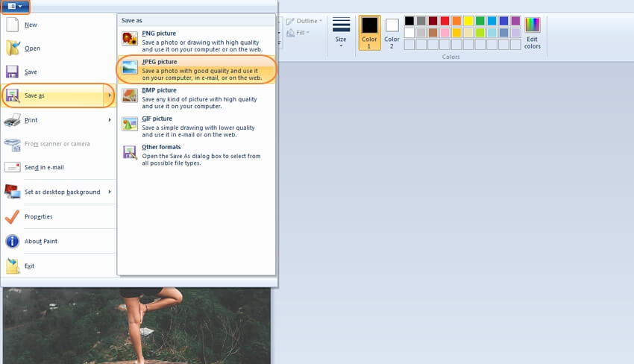Image resolution: width=634 pixels, height=364 pixels.
Task: Pick the bright red color swatch
Action: 445,21
